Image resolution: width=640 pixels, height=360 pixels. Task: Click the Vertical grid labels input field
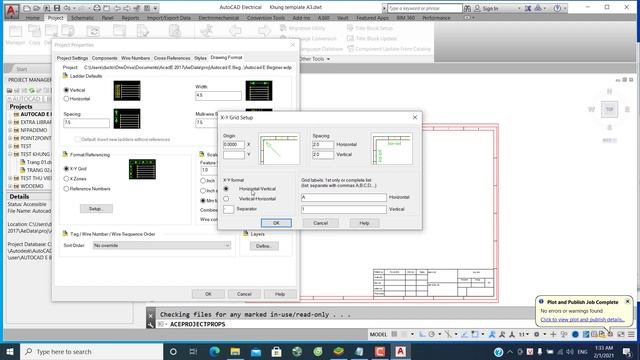tap(344, 209)
